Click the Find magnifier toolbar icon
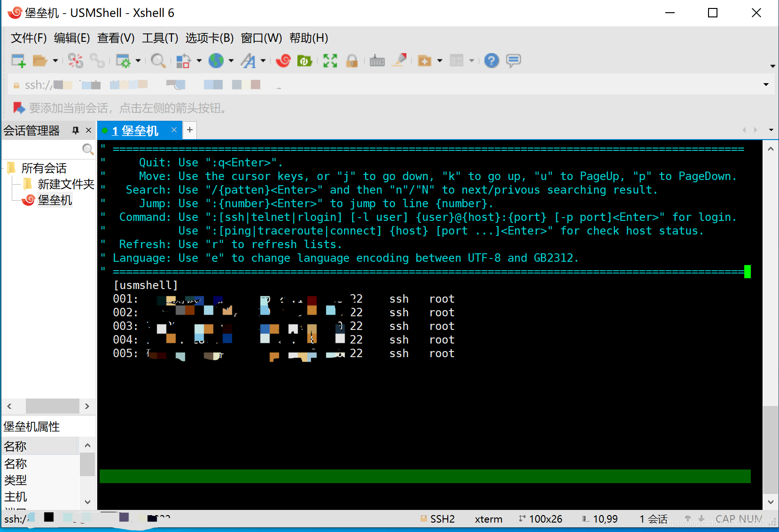The height and width of the screenshot is (532, 779). click(x=158, y=61)
